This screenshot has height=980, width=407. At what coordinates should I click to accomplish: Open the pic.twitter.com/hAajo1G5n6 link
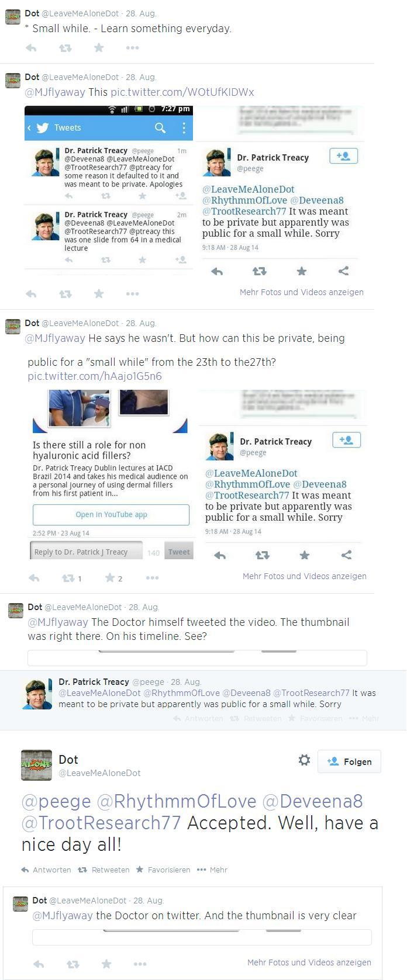click(x=95, y=376)
